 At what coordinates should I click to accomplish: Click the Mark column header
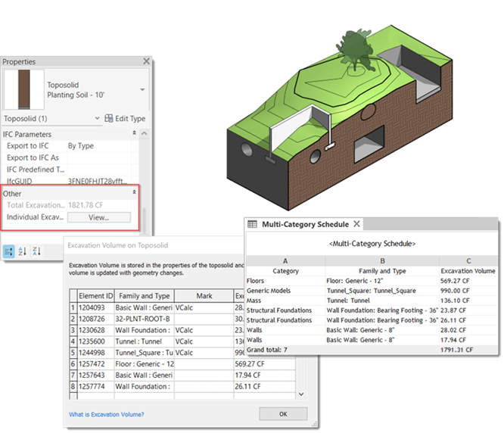[204, 296]
